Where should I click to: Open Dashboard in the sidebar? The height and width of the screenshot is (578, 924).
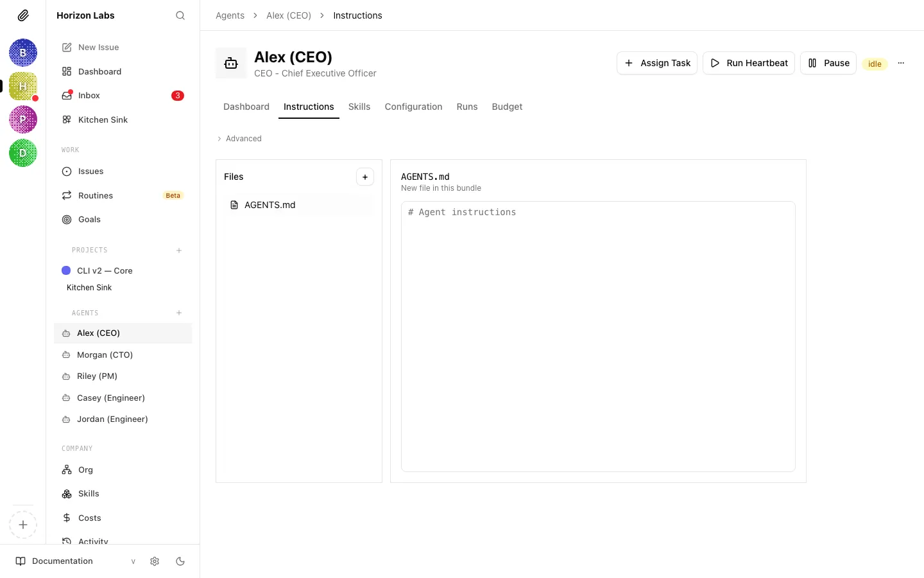coord(123,71)
